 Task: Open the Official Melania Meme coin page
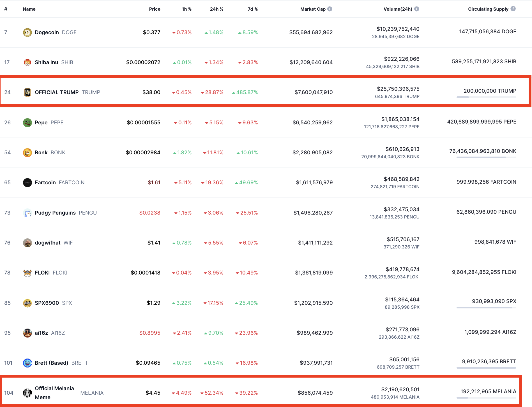pyautogui.click(x=54, y=392)
